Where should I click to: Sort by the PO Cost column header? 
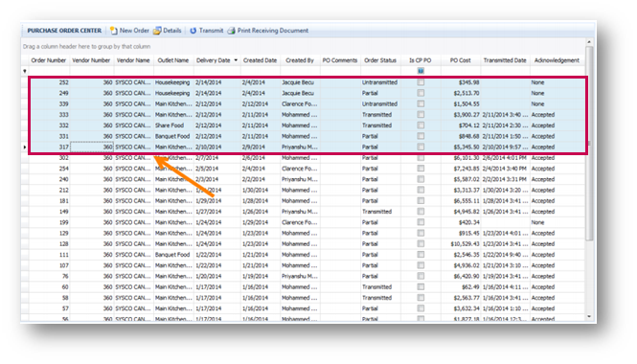pos(461,60)
